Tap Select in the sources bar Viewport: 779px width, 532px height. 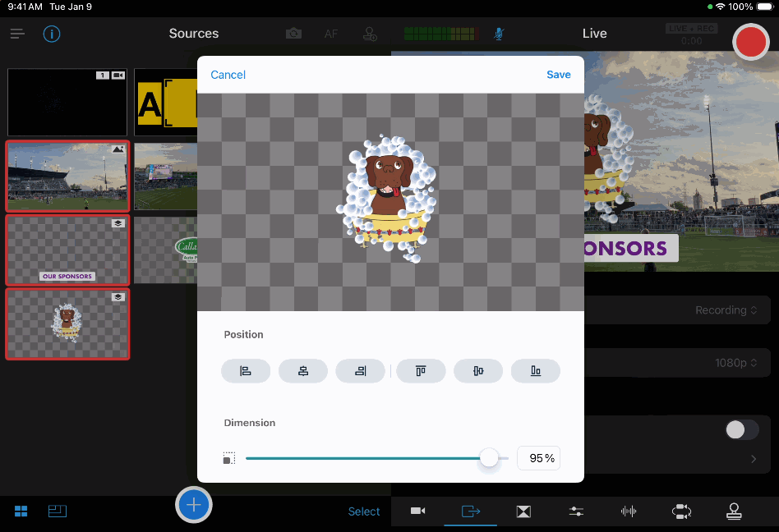pyautogui.click(x=364, y=511)
